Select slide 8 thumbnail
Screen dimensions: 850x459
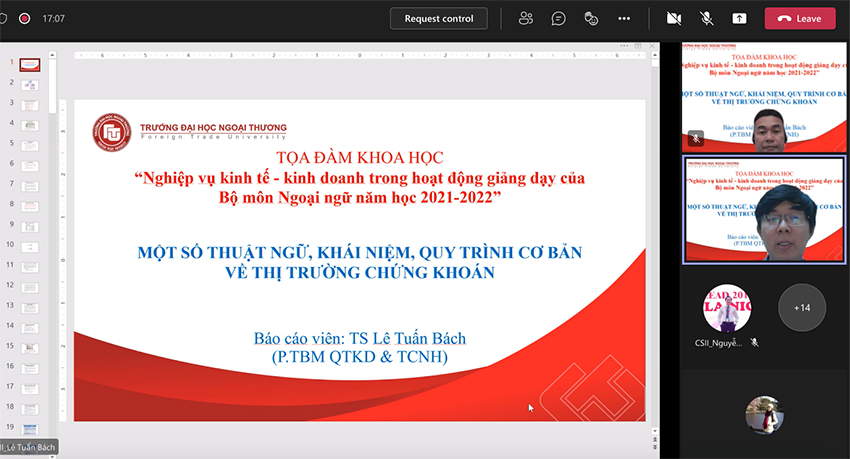point(30,206)
